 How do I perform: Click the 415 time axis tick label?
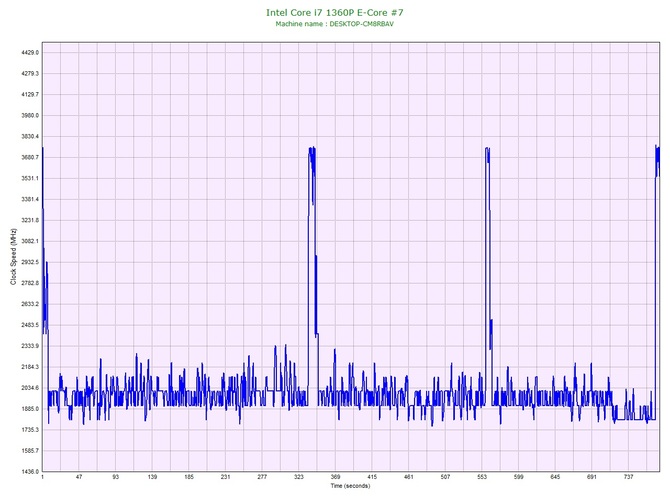point(372,477)
